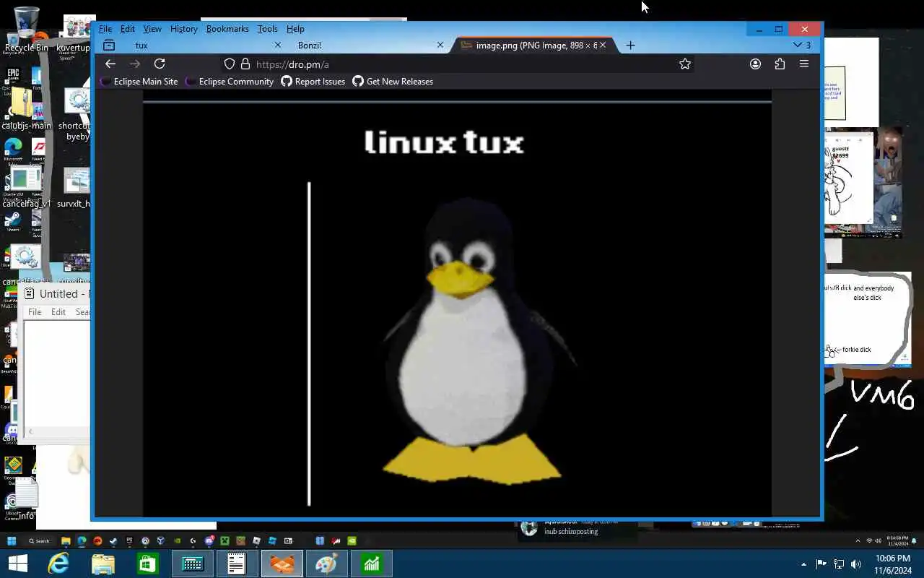The height and width of the screenshot is (578, 924).
Task: Open the tracking protection shield icon
Action: click(230, 64)
